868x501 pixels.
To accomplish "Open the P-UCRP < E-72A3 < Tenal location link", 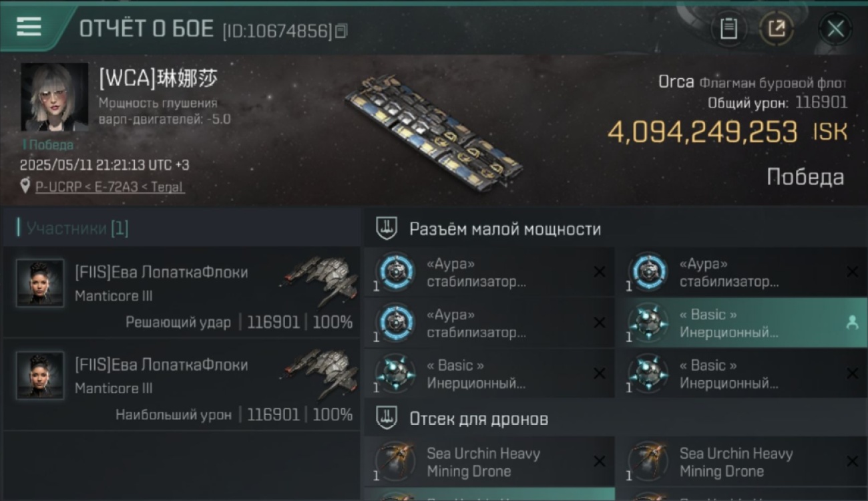I will (110, 187).
